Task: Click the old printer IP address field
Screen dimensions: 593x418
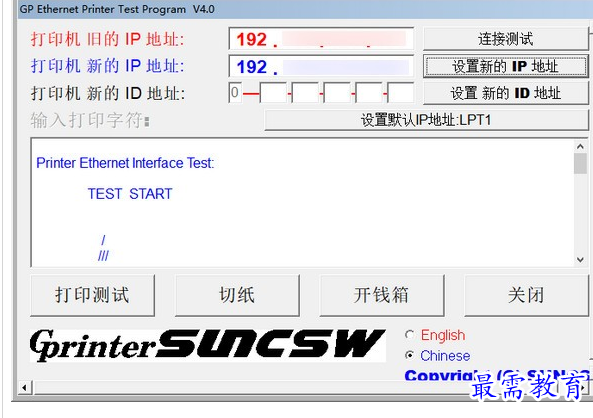Action: [321, 39]
